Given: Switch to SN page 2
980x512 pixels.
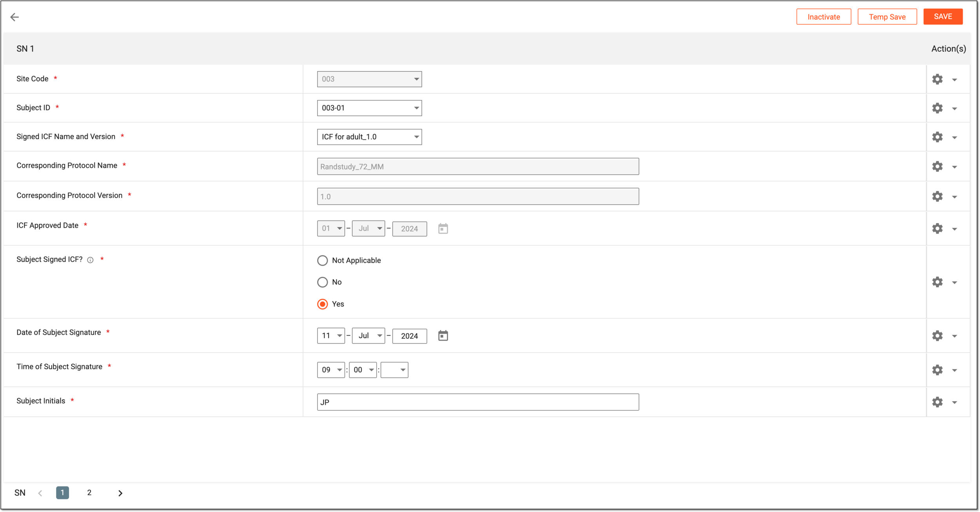Looking at the screenshot, I should (x=89, y=493).
